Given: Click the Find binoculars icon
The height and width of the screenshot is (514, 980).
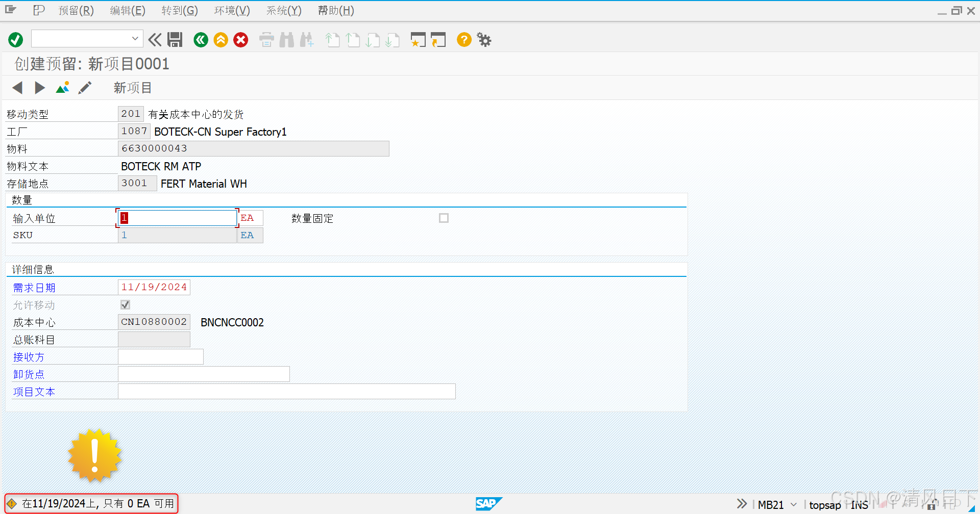Looking at the screenshot, I should tap(287, 40).
